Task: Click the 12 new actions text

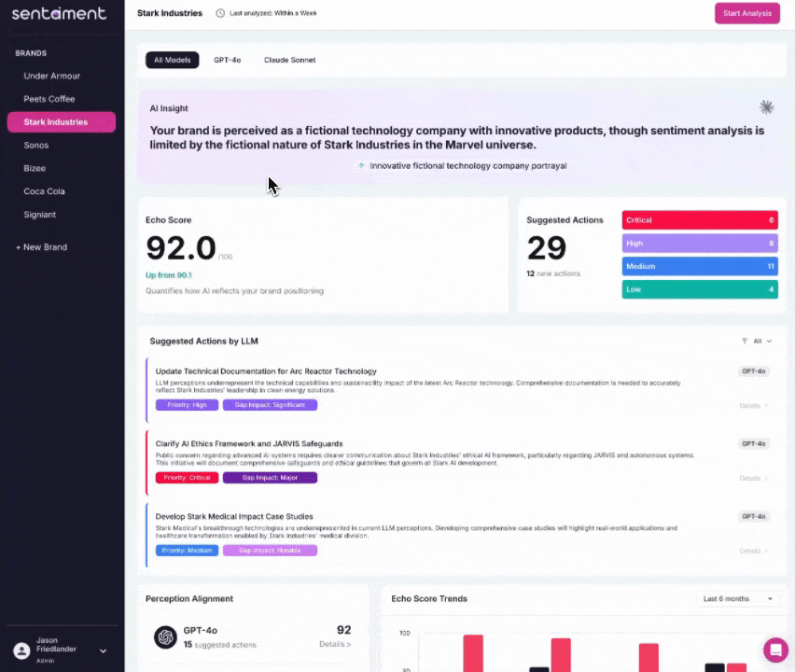Action: coord(553,273)
